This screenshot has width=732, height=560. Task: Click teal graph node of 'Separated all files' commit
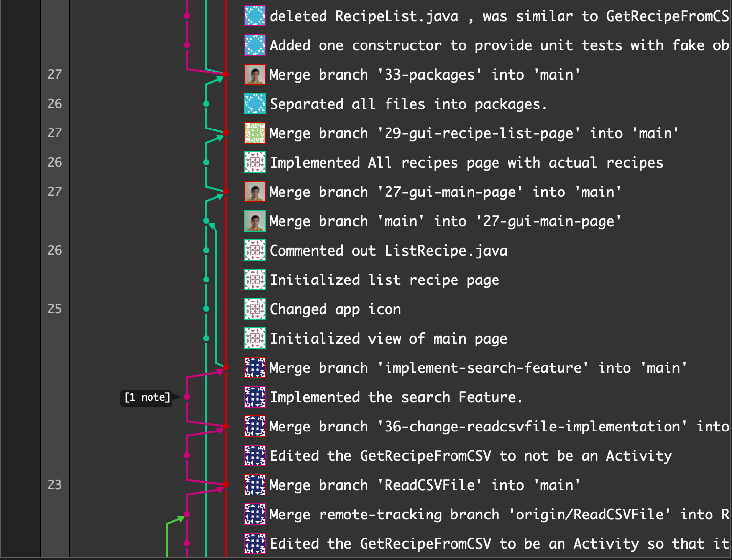pos(206,104)
